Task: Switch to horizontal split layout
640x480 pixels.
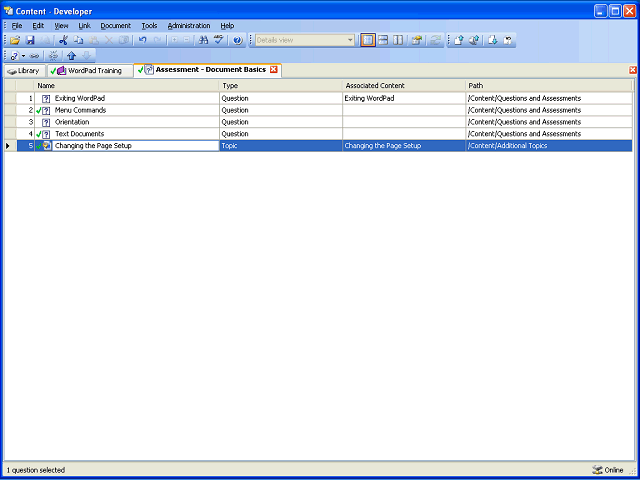Action: click(383, 40)
